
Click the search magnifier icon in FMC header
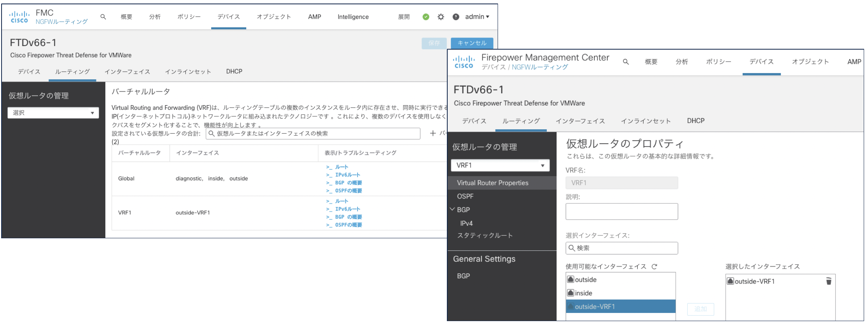(x=103, y=17)
